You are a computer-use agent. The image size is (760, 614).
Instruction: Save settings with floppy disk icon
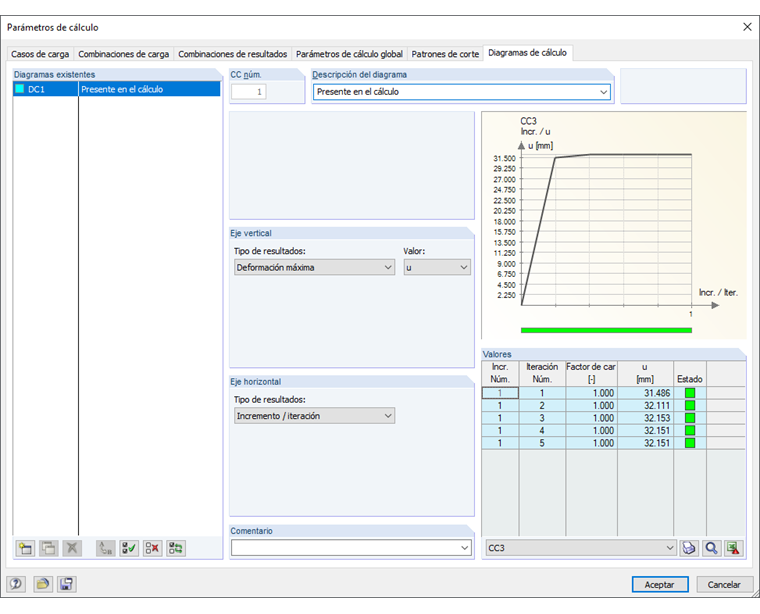point(66,584)
